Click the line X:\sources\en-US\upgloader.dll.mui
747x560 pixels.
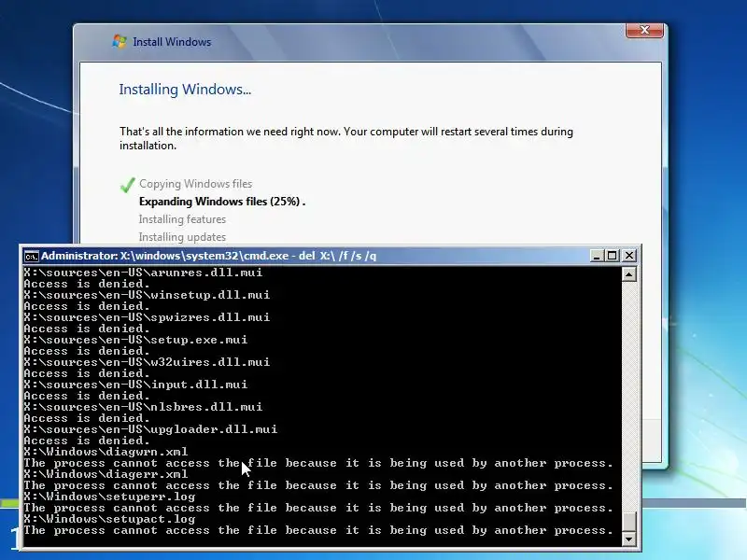coord(150,429)
